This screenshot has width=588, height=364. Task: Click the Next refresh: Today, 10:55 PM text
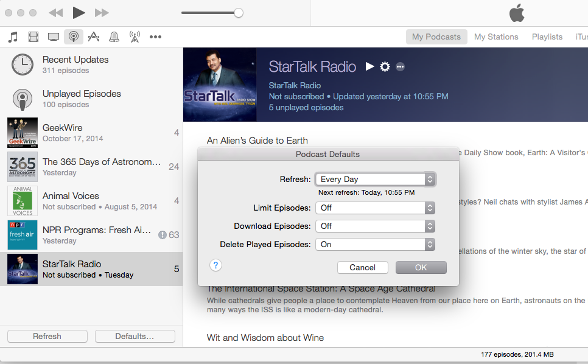(x=366, y=193)
